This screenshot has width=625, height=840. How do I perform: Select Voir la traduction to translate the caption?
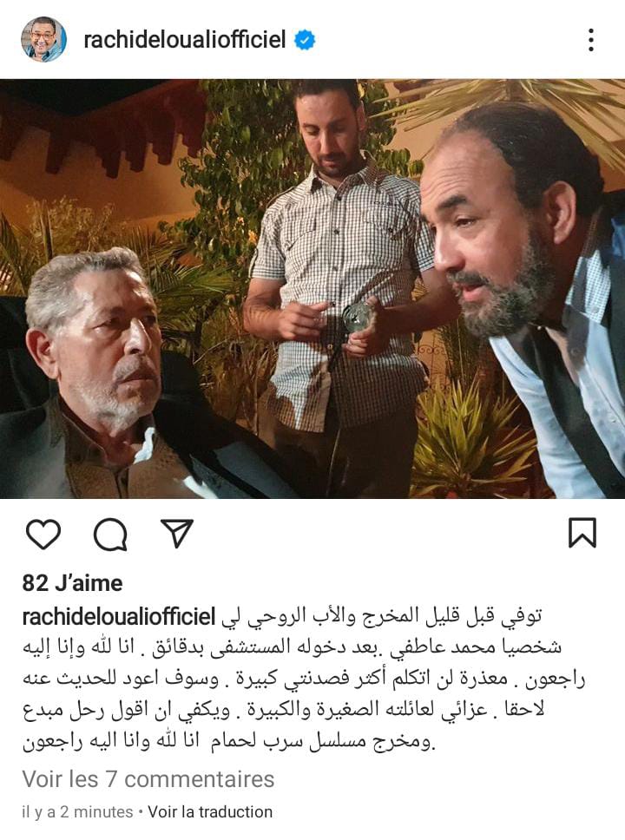(x=210, y=811)
